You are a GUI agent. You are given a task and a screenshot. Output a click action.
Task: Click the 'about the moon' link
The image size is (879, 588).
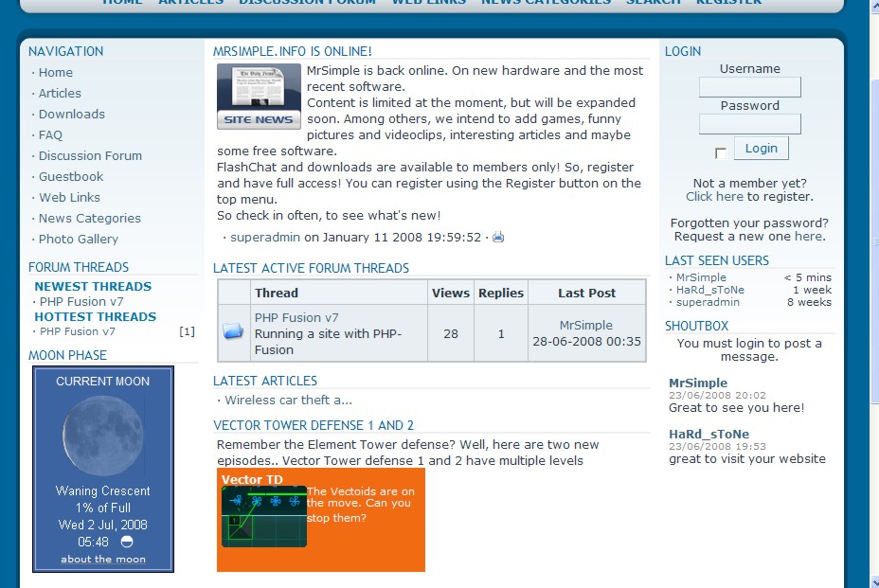pyautogui.click(x=103, y=560)
